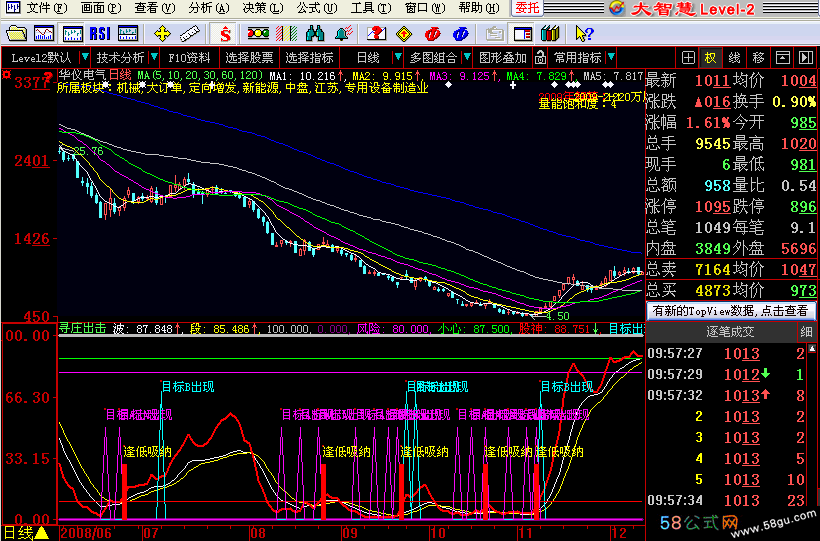Click the 逐笔成交 panel header
This screenshot has height=541, width=820.
(x=731, y=332)
